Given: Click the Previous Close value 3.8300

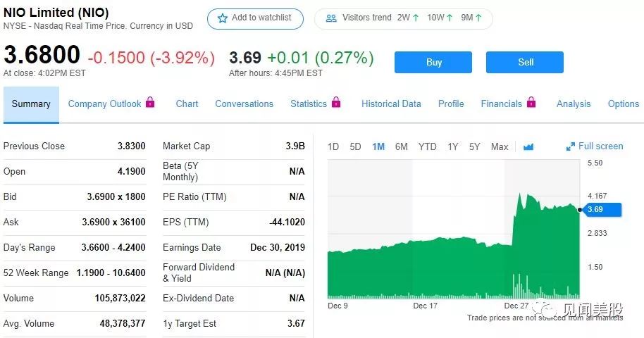Looking at the screenshot, I should tap(132, 146).
